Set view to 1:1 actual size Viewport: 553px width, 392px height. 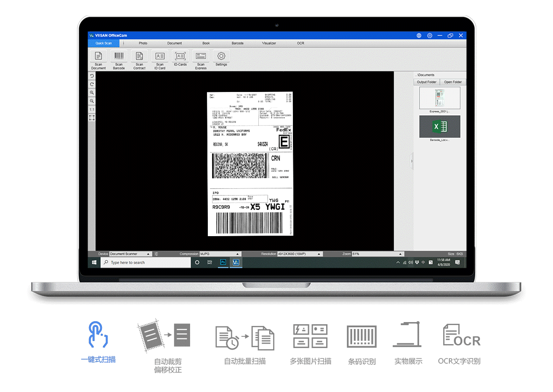92,109
